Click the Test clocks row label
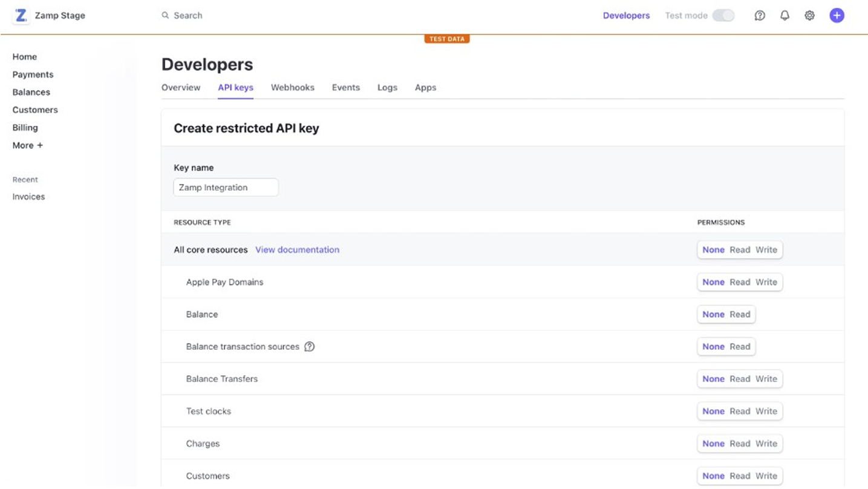This screenshot has height=489, width=868. tap(209, 412)
